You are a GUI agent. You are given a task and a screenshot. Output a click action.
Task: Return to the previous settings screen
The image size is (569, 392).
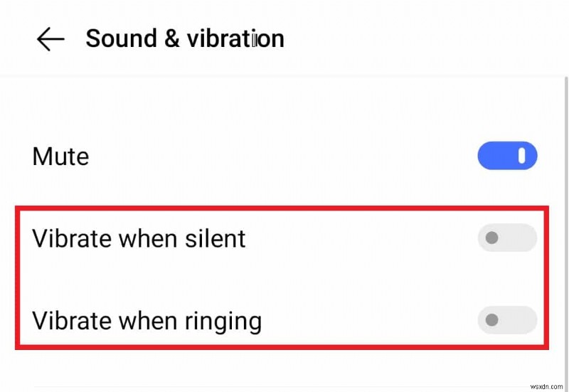point(50,39)
